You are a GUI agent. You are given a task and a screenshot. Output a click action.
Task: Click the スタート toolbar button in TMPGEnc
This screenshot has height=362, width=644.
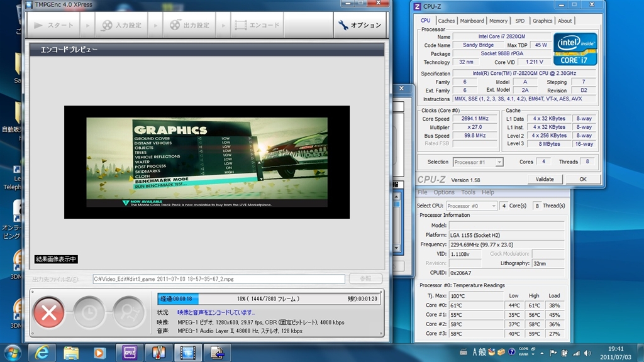[53, 25]
